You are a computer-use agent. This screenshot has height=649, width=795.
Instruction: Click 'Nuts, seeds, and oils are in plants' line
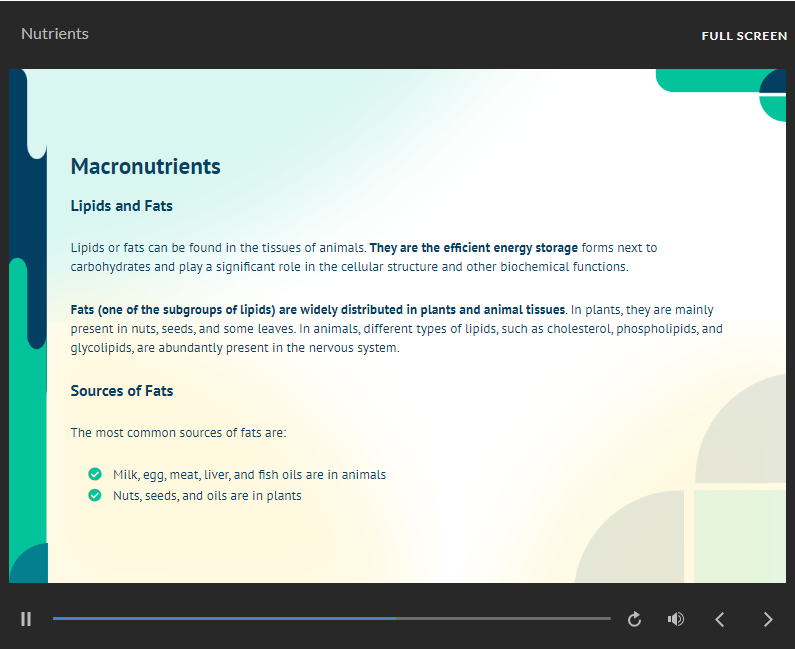(207, 495)
